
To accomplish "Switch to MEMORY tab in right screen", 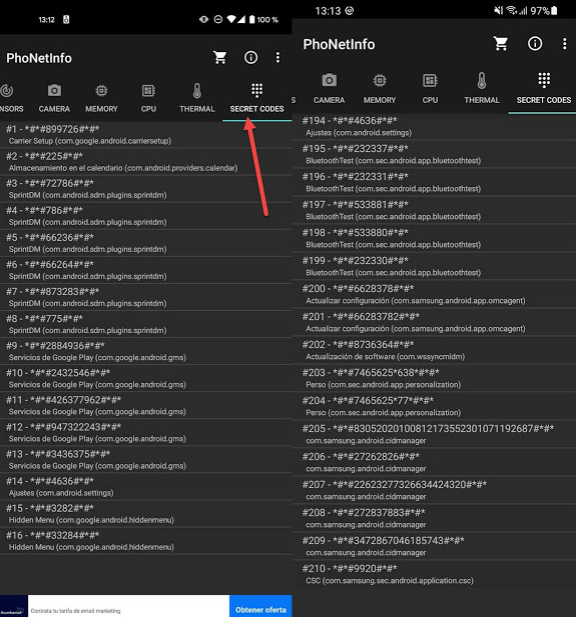I will click(x=380, y=89).
